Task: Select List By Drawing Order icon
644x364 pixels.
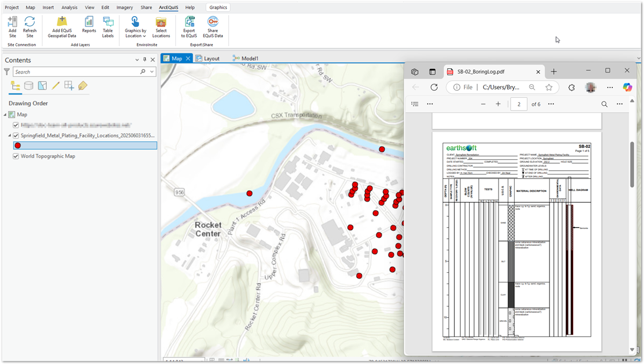Action: 16,86
